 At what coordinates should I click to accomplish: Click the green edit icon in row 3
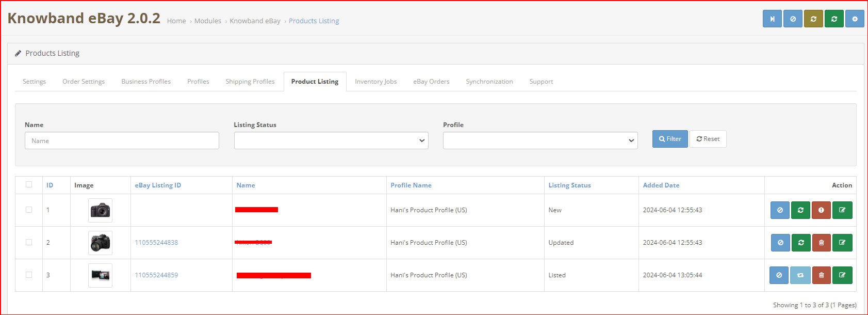(x=842, y=275)
